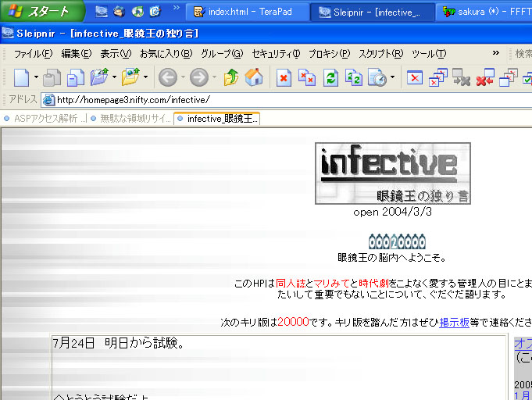The image size is (532, 400).
Task: Switch to the 無駄な領域リサイ tab
Action: 131,119
